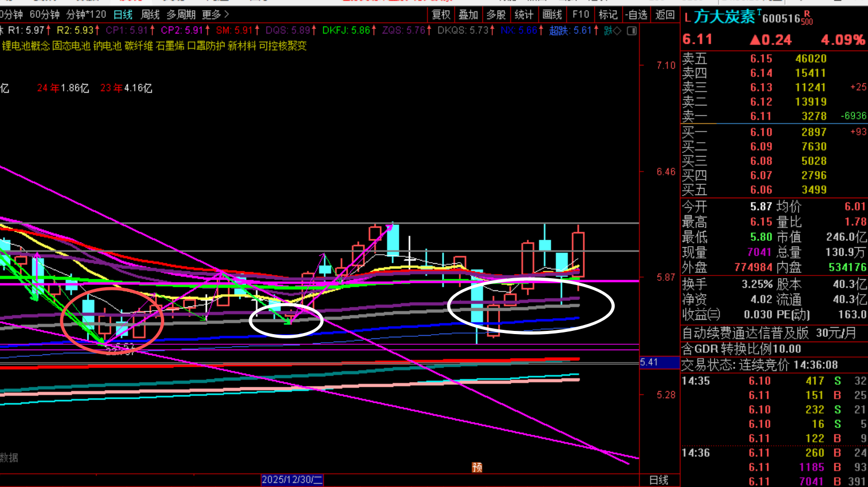Image resolution: width=868 pixels, height=487 pixels.
Task: Select the 分钟*120 period tab
Action: [86, 14]
